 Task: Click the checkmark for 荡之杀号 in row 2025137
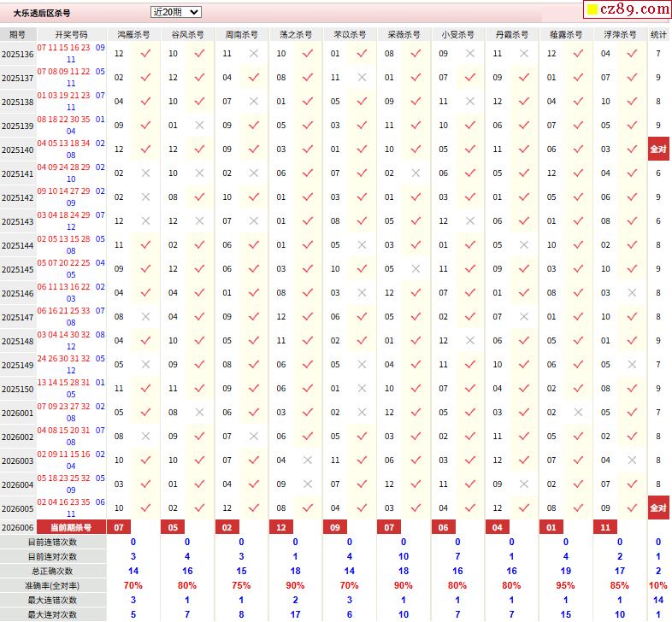tap(307, 77)
